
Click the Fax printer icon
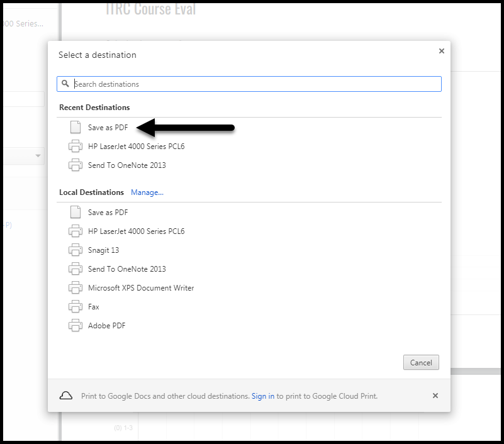(x=76, y=307)
